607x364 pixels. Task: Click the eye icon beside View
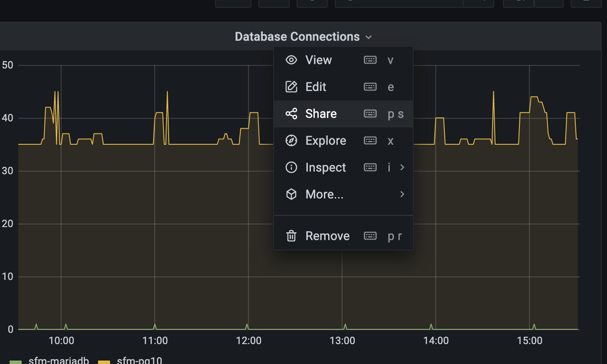291,60
